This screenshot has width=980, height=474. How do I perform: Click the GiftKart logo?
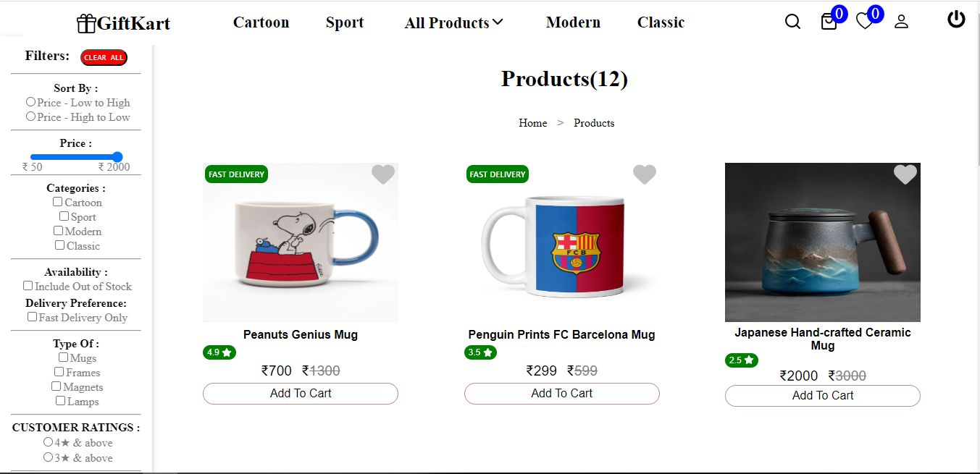coord(123,23)
